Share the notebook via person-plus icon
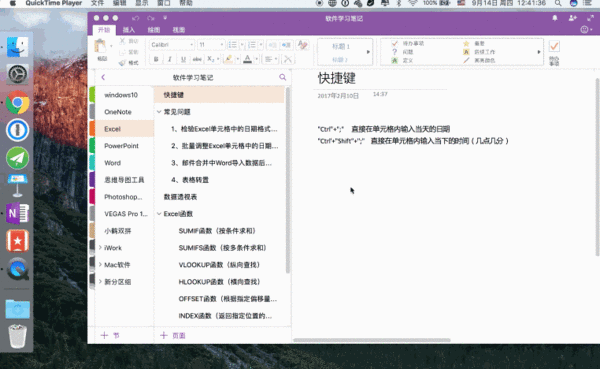Screen dimensions: 600x369 pos(572,18)
